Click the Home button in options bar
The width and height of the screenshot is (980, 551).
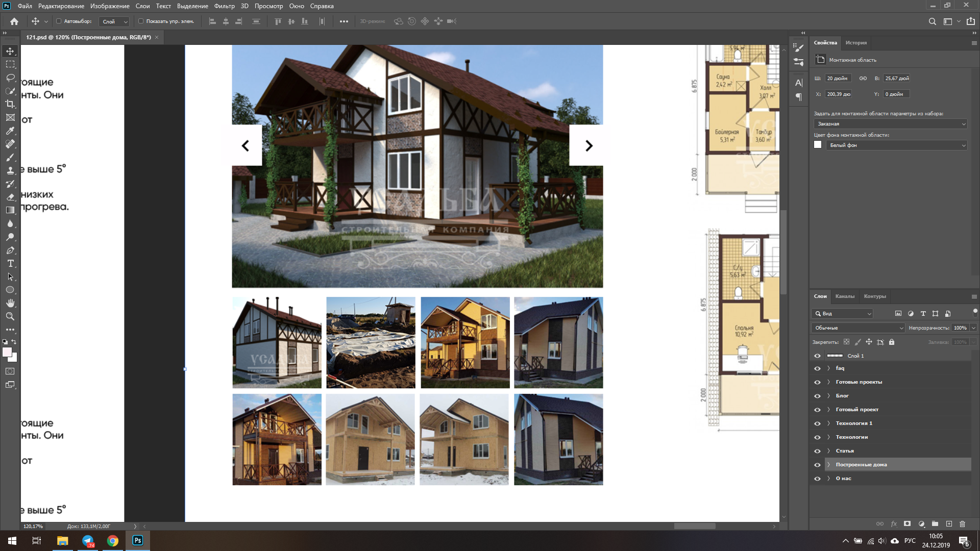(14, 21)
